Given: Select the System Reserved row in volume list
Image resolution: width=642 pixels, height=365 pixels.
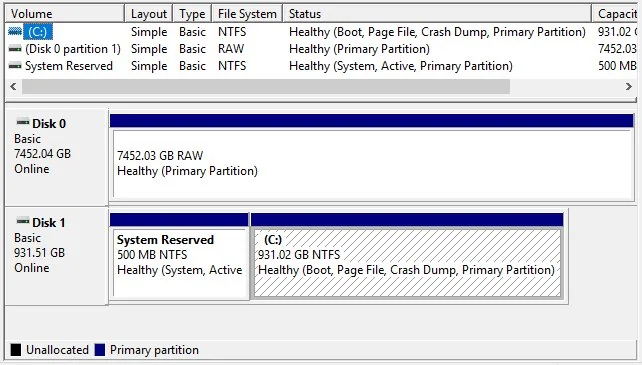Looking at the screenshot, I should point(321,66).
